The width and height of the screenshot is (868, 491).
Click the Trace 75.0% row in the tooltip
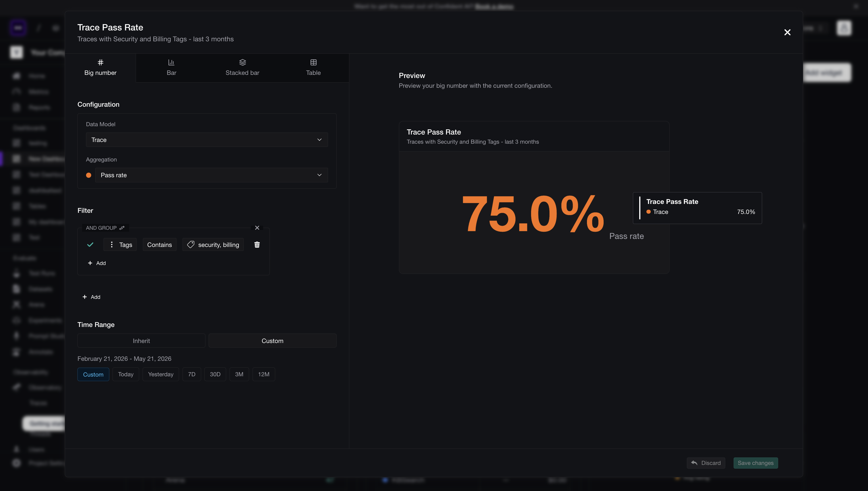pyautogui.click(x=701, y=212)
